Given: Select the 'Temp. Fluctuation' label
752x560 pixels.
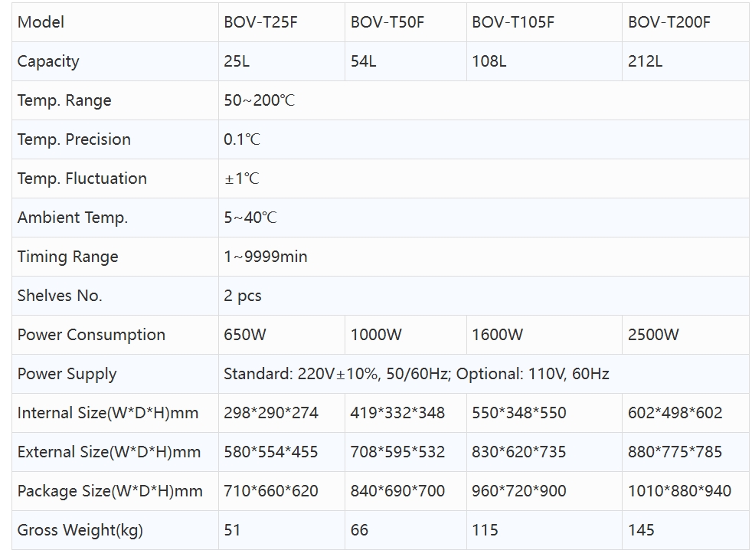Looking at the screenshot, I should coord(82,178).
